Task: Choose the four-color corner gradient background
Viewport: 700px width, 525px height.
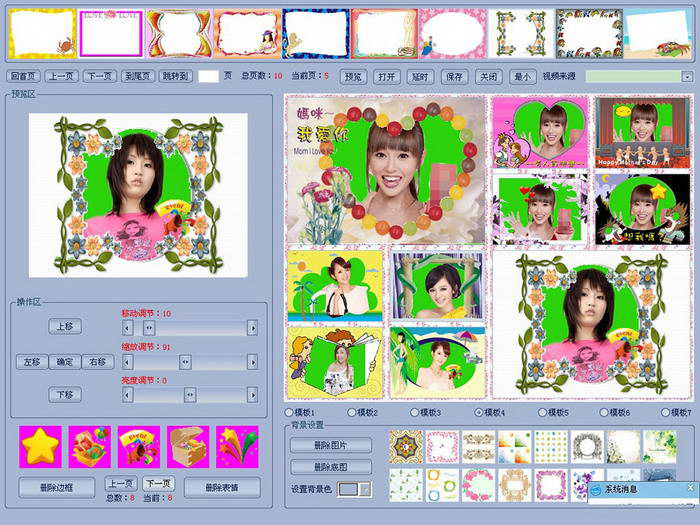Action: 515,447
